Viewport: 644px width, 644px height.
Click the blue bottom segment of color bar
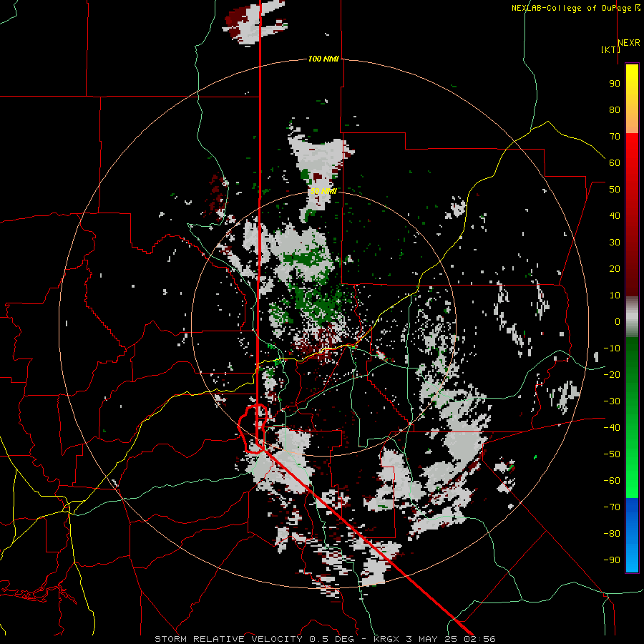pos(632,535)
